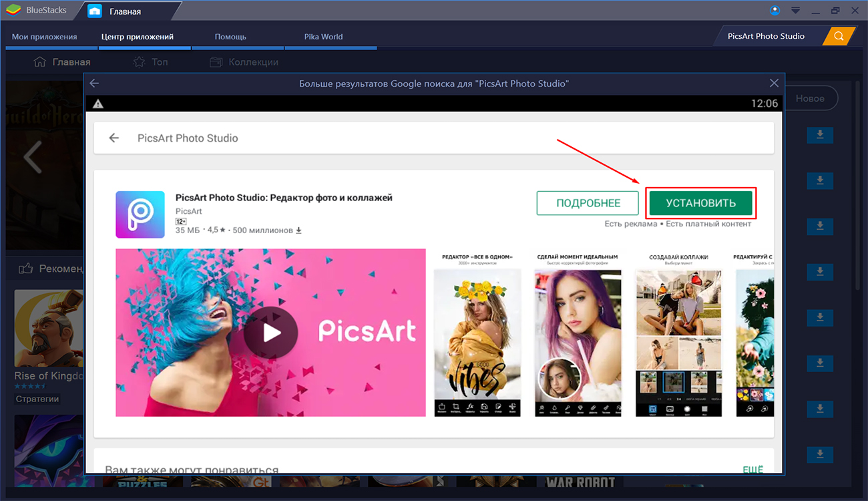868x501 pixels.
Task: Open the Pika World tab
Action: click(x=323, y=37)
